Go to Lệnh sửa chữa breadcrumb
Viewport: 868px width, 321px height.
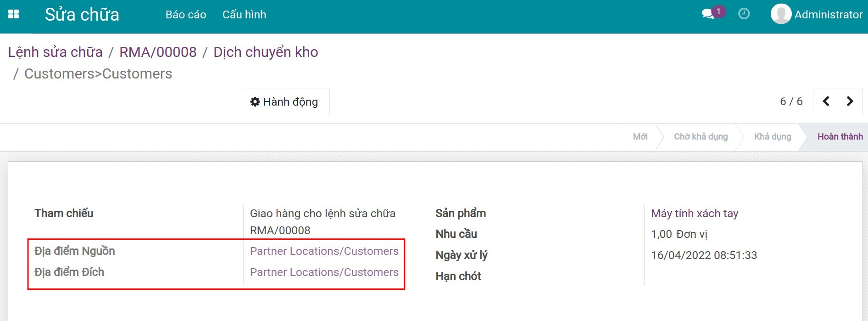56,52
